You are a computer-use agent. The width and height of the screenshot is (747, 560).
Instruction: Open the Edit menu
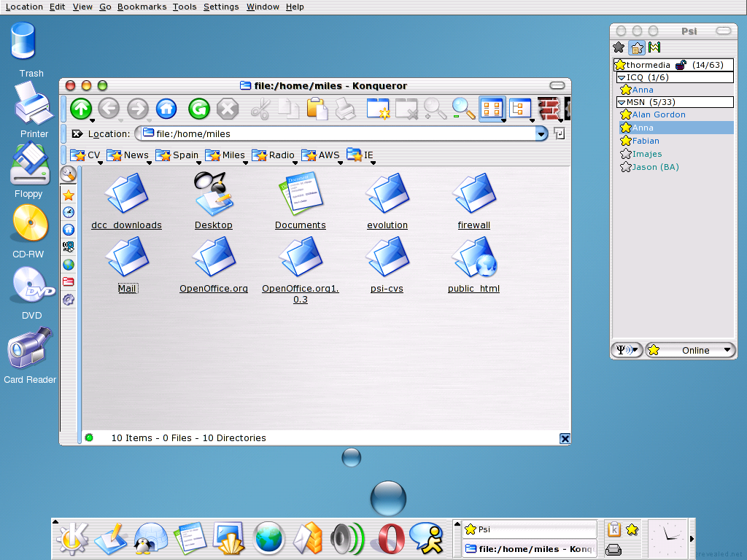(57, 7)
